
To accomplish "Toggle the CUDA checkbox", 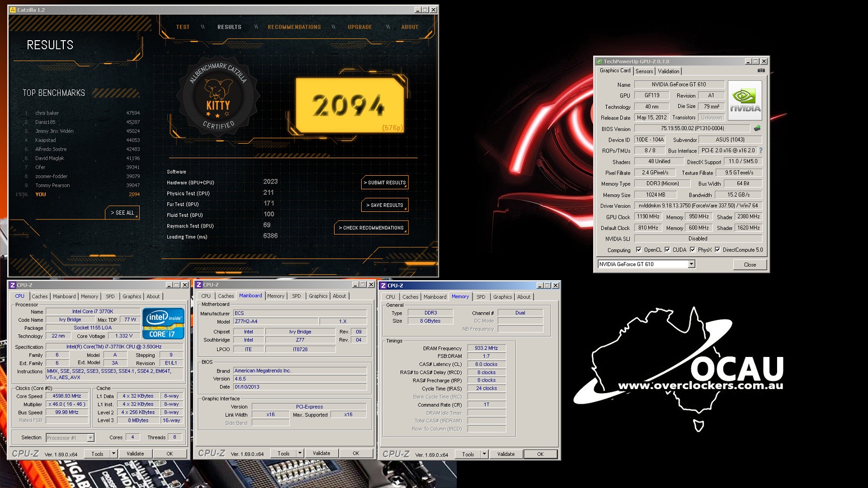I will pyautogui.click(x=668, y=250).
